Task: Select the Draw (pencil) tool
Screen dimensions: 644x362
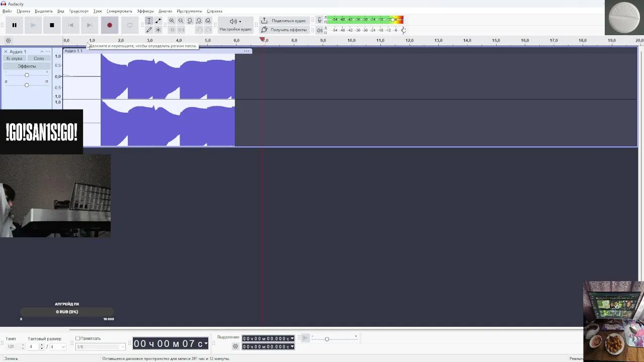Action: pos(149,30)
